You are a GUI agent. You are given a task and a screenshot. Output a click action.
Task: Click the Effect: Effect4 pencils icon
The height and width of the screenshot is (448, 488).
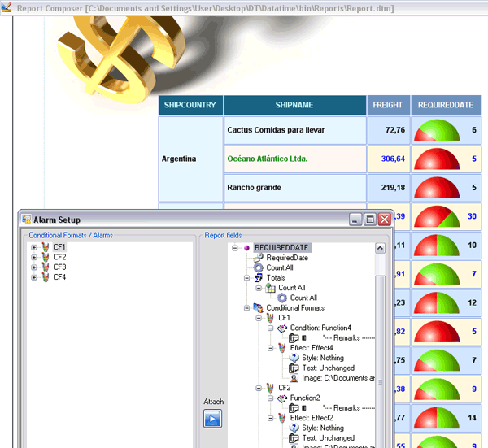(x=282, y=348)
